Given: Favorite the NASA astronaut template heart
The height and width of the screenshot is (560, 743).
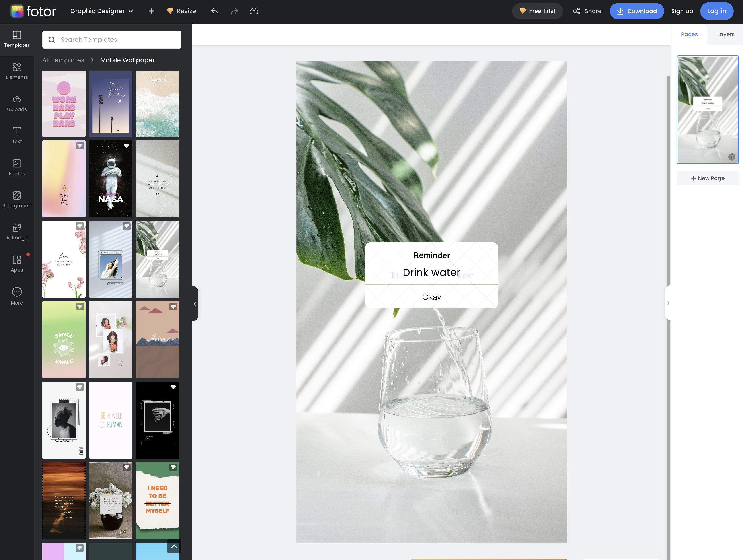Looking at the screenshot, I should pyautogui.click(x=126, y=146).
